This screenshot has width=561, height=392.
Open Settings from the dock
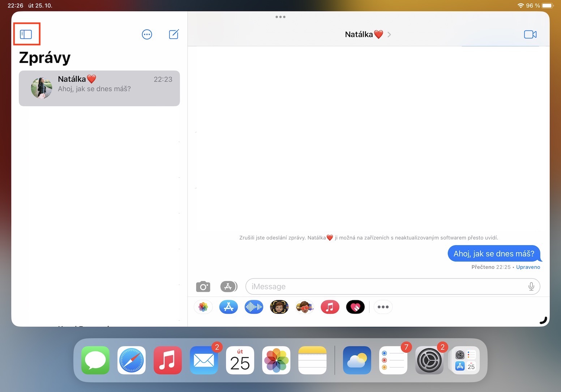(429, 360)
